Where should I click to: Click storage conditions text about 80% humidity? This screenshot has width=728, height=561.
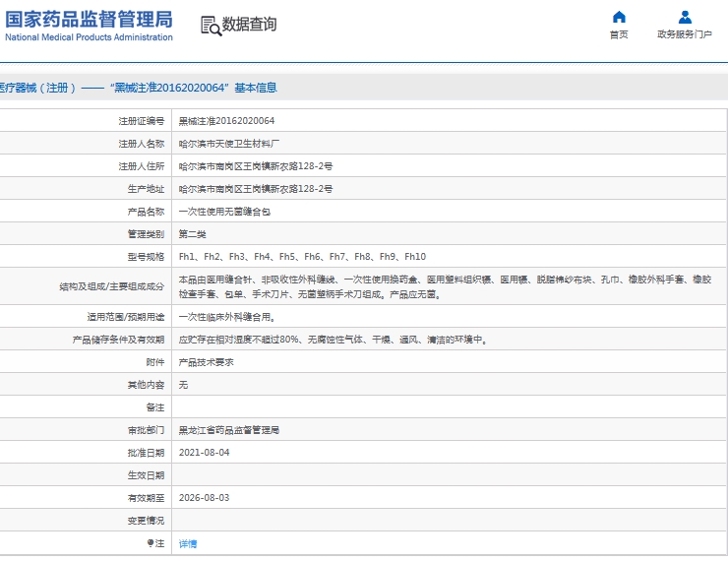(334, 340)
